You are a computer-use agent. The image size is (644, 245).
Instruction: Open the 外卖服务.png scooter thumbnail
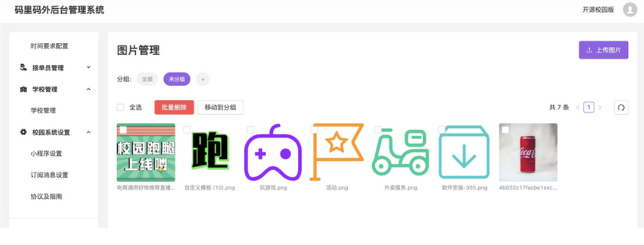point(400,153)
